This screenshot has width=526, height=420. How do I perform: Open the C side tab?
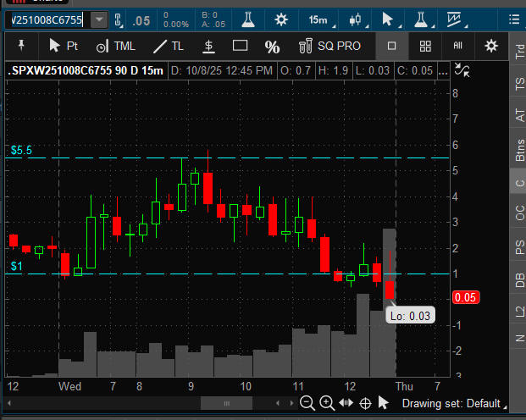(519, 182)
